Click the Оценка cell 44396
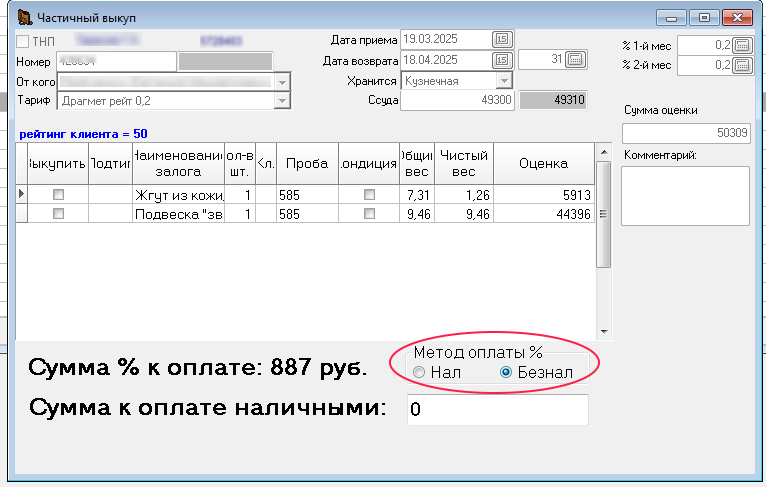This screenshot has height=487, width=766. [x=544, y=214]
